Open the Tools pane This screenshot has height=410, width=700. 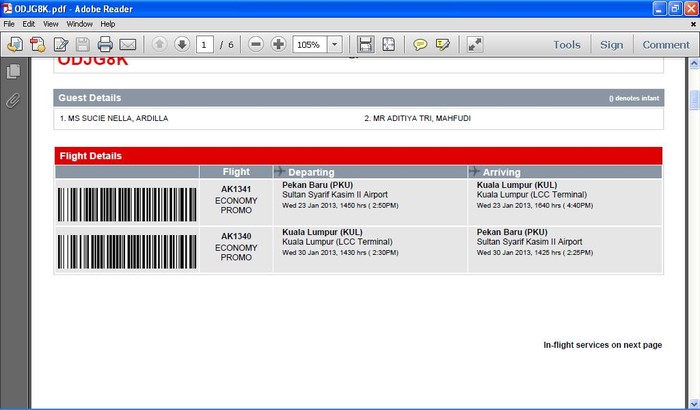click(x=567, y=45)
